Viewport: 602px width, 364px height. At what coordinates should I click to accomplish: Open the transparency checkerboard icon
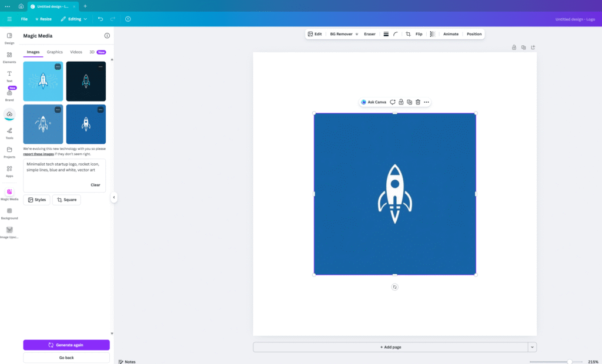(433, 34)
